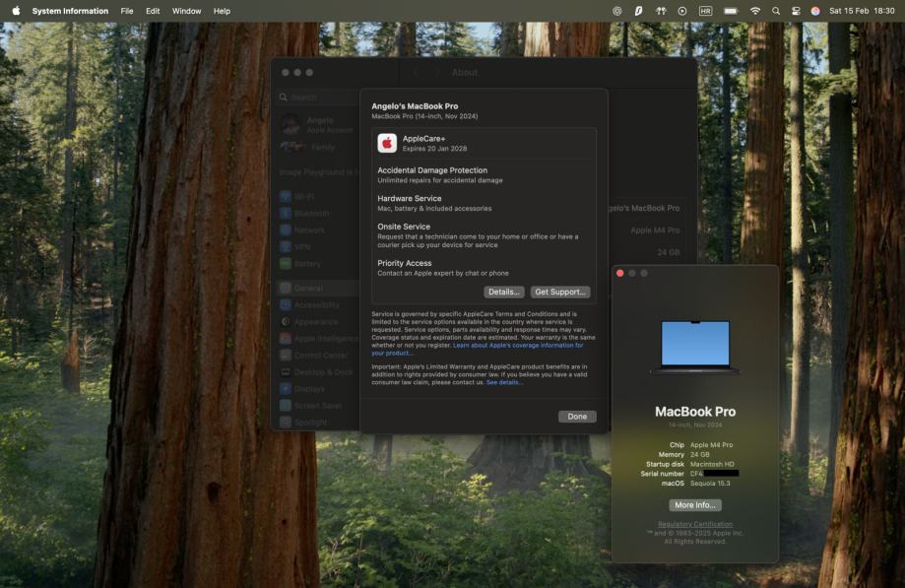905x588 pixels.
Task: Open Angelo Apple Account in settings sidebar
Action: coord(317,124)
